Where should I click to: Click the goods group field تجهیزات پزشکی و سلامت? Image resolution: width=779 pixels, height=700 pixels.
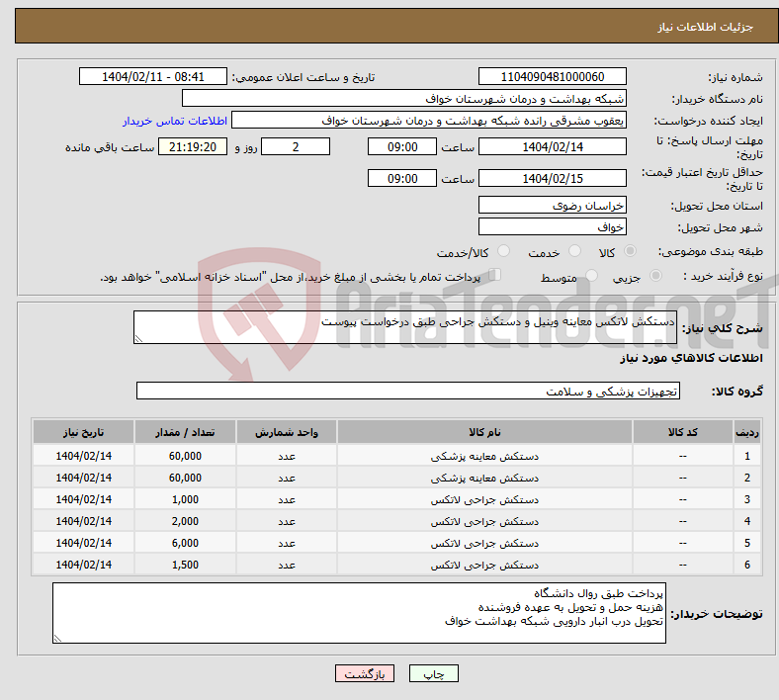(x=408, y=391)
